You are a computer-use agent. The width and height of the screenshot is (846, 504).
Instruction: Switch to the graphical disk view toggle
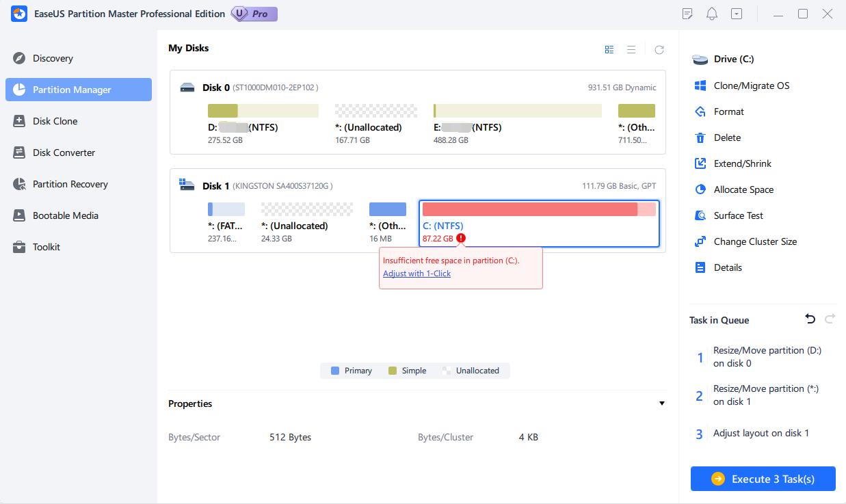[609, 49]
